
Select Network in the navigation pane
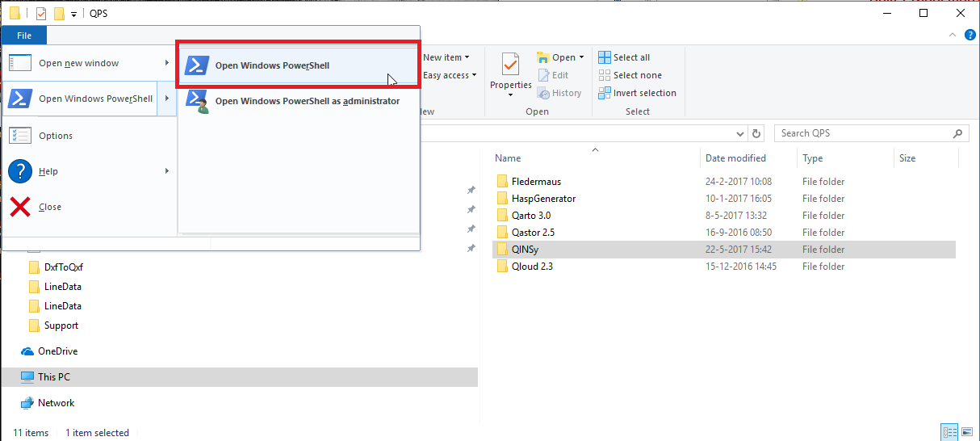point(56,403)
